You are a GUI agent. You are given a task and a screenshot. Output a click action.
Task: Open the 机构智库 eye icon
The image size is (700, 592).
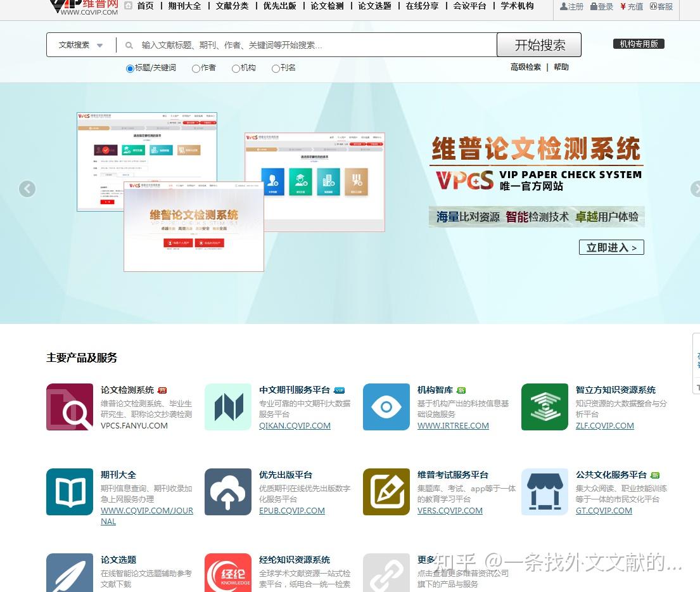click(386, 407)
